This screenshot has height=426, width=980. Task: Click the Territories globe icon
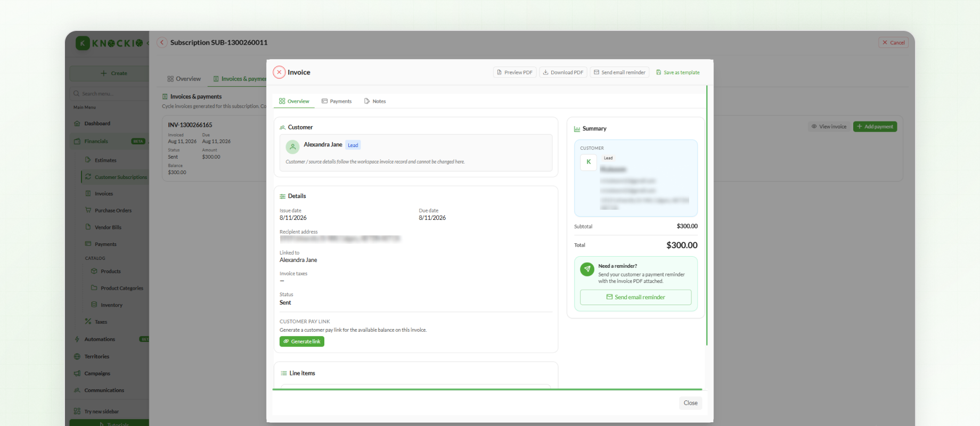click(x=77, y=357)
